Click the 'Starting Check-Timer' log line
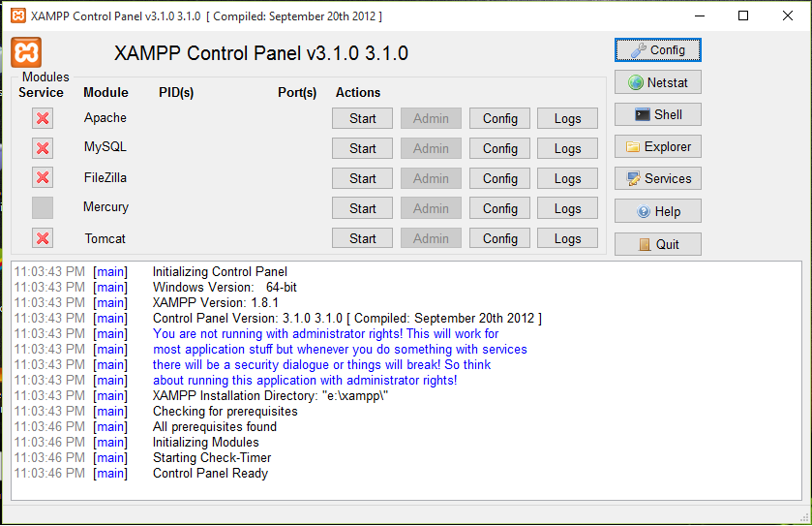812x526 pixels. coord(212,457)
